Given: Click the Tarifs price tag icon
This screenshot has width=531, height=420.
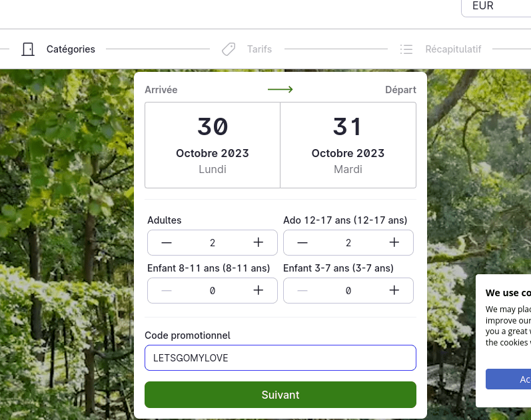Looking at the screenshot, I should pos(229,49).
